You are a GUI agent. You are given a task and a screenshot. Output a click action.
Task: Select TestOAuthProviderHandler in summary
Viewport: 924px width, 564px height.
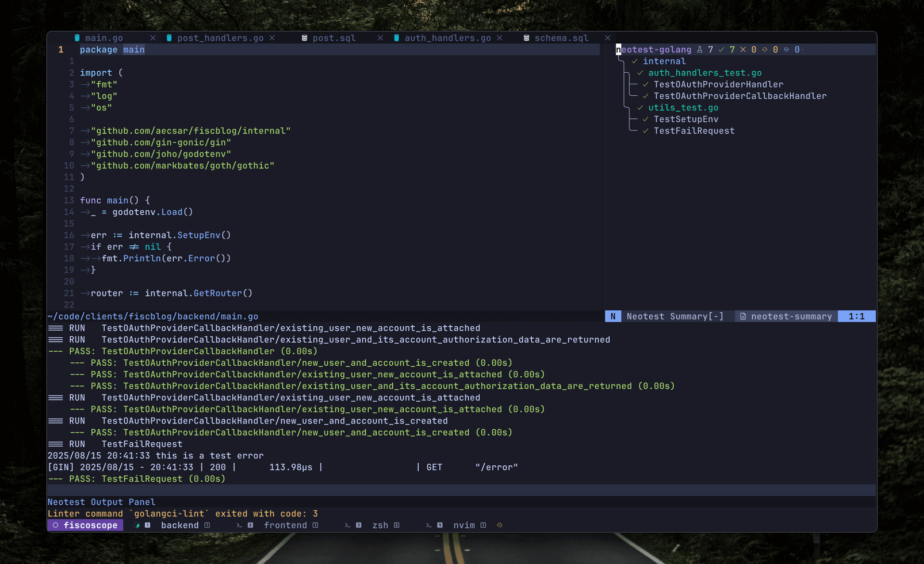(718, 84)
